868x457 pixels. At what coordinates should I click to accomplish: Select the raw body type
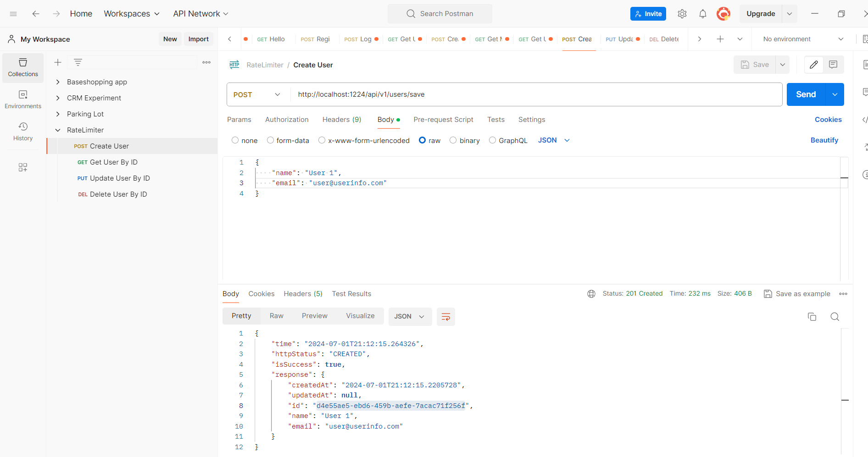click(423, 140)
